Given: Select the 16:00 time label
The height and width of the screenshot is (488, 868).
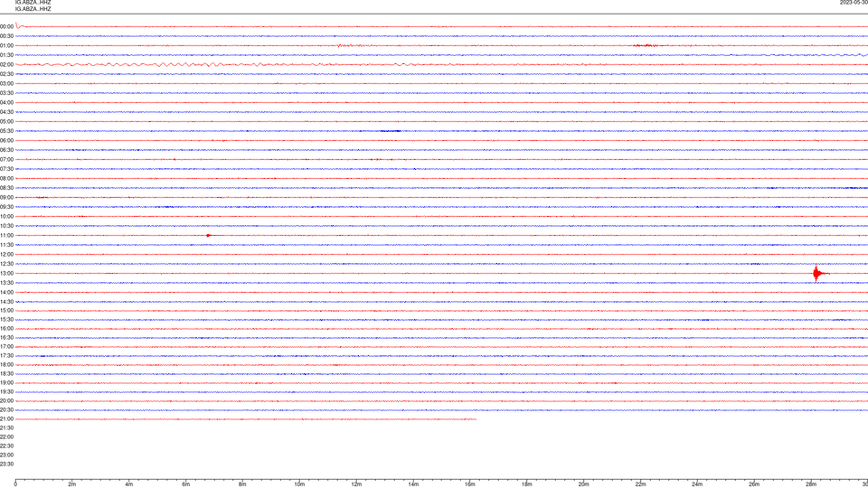Looking at the screenshot, I should coord(6,329).
